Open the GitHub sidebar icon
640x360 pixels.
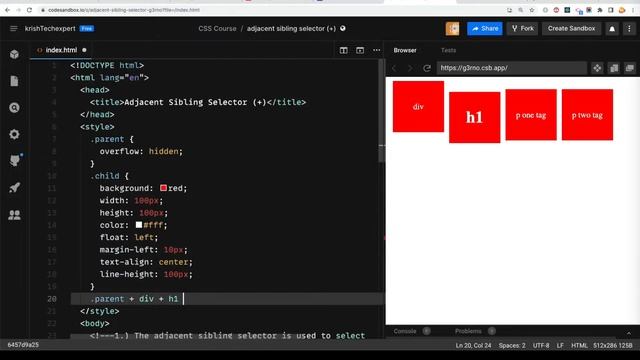pos(14,160)
